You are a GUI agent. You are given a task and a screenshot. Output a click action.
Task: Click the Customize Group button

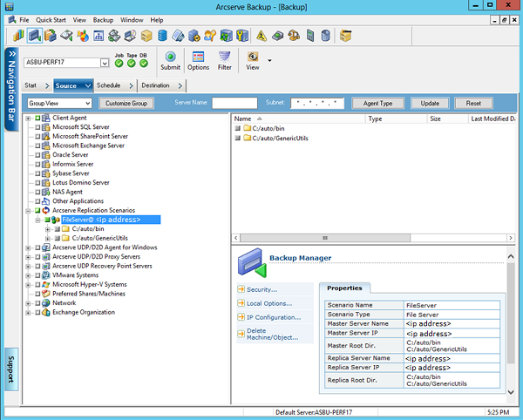pyautogui.click(x=126, y=104)
